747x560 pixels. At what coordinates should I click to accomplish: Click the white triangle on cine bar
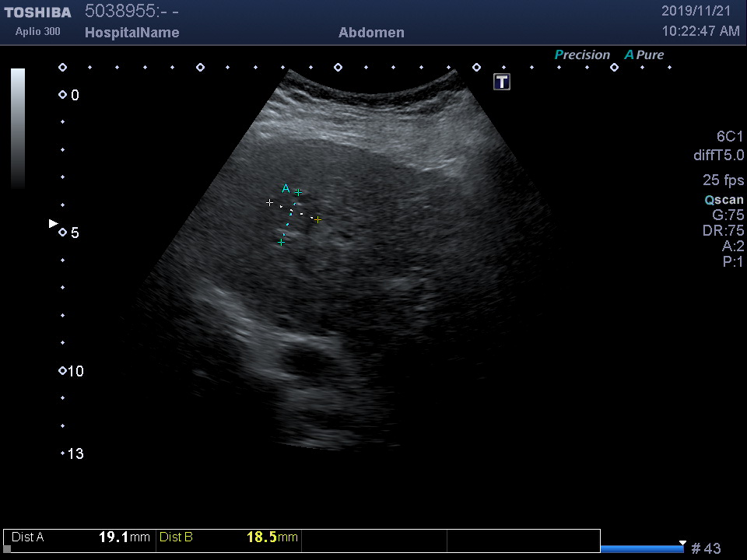(x=682, y=543)
